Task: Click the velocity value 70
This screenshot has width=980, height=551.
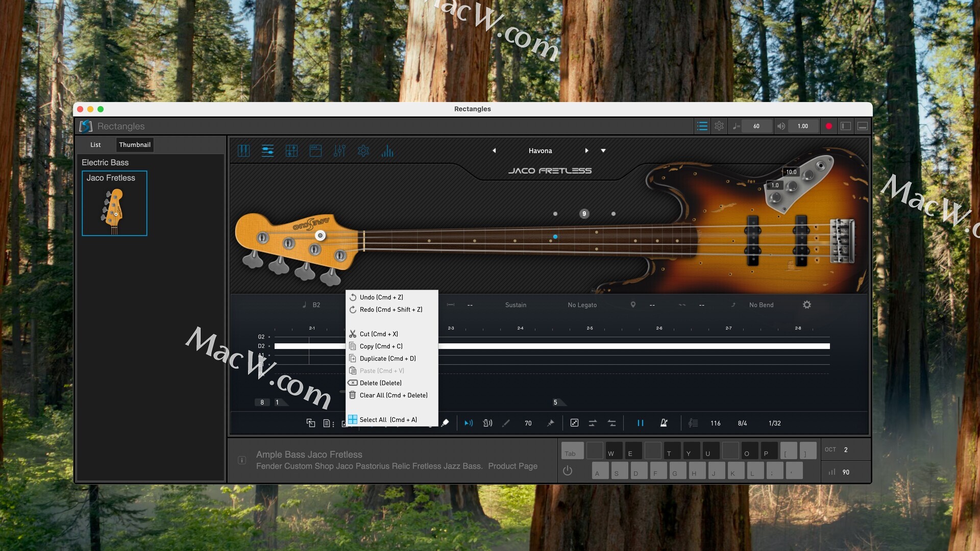Action: pyautogui.click(x=528, y=423)
